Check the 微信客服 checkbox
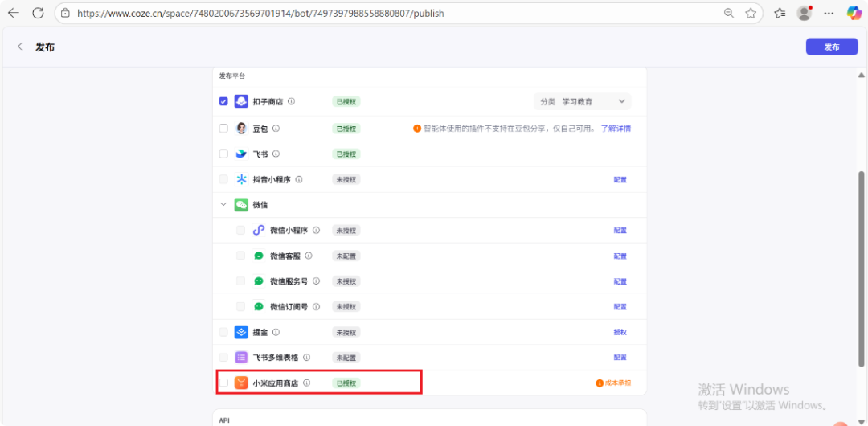This screenshot has height=426, width=868. pos(241,256)
